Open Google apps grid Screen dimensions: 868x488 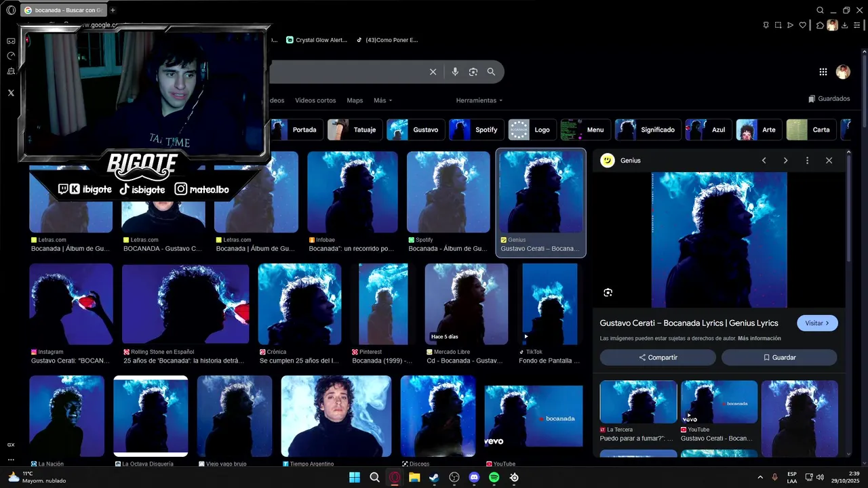[x=823, y=72]
